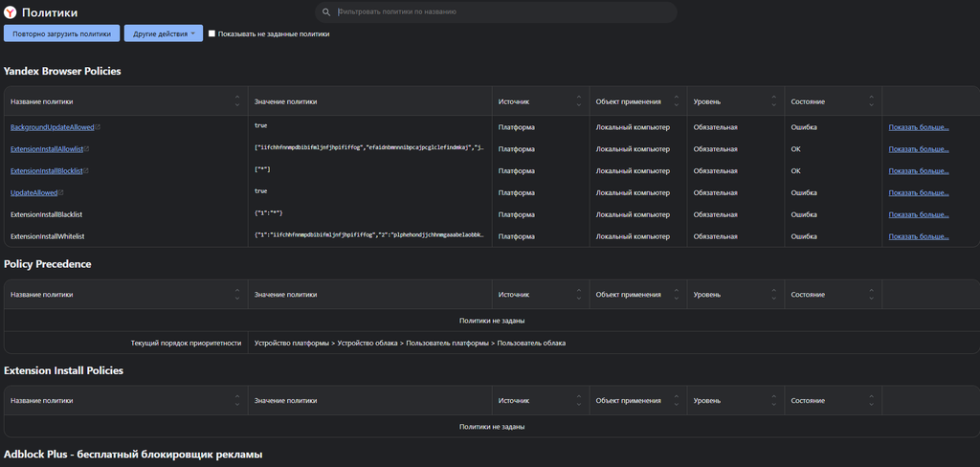Click the current precedence order value text
The image size is (980, 467).
point(410,343)
